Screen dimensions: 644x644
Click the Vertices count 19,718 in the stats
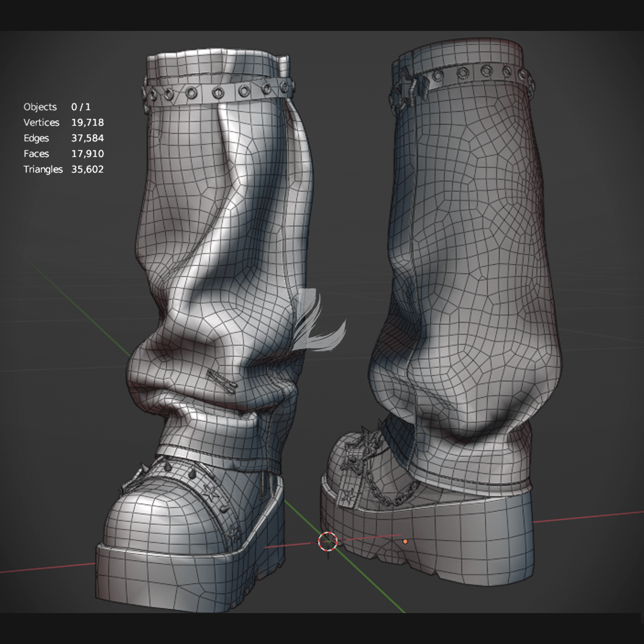(x=88, y=122)
